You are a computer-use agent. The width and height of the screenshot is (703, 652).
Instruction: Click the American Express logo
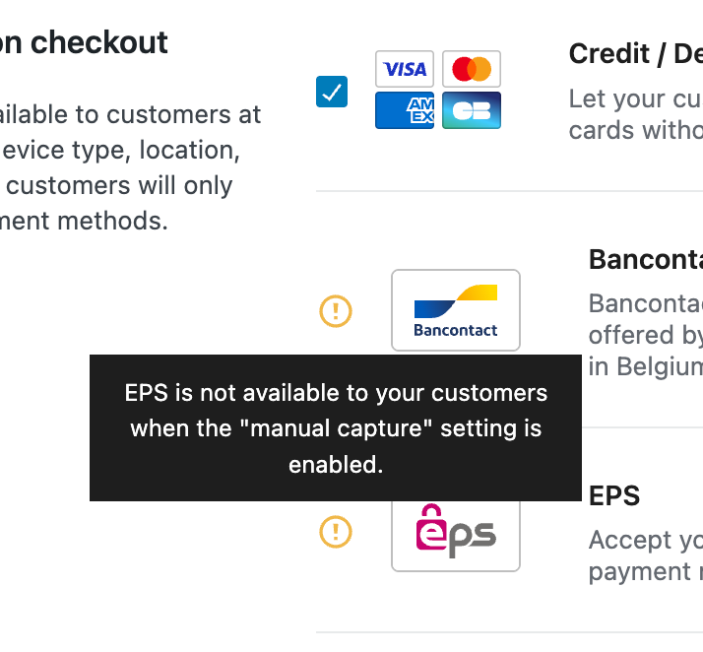pyautogui.click(x=404, y=110)
